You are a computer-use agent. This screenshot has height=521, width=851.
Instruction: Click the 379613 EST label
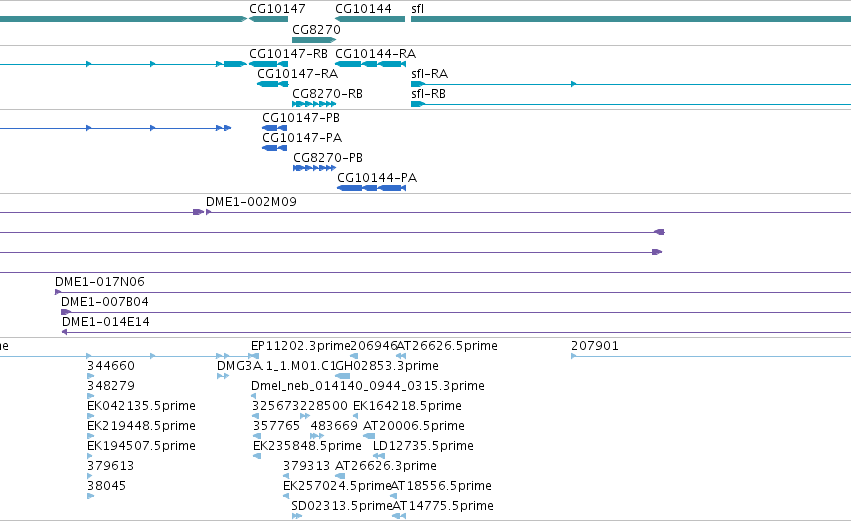[x=110, y=466]
